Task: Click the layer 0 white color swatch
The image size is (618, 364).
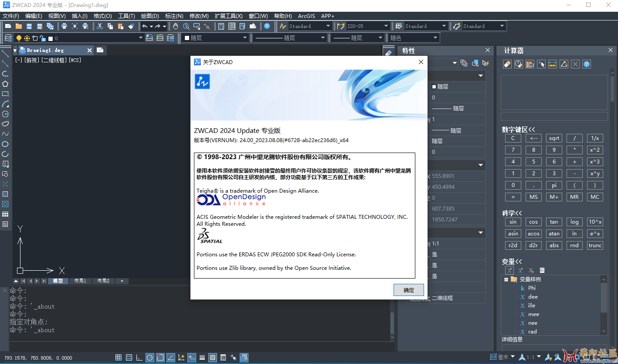Action: pyautogui.click(x=50, y=38)
